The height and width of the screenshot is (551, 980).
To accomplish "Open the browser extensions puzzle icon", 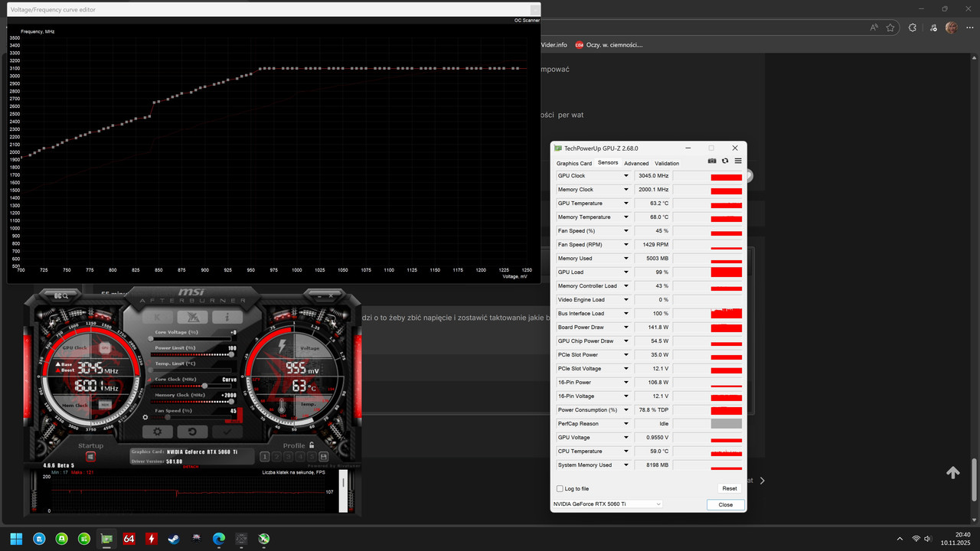I will coord(912,28).
